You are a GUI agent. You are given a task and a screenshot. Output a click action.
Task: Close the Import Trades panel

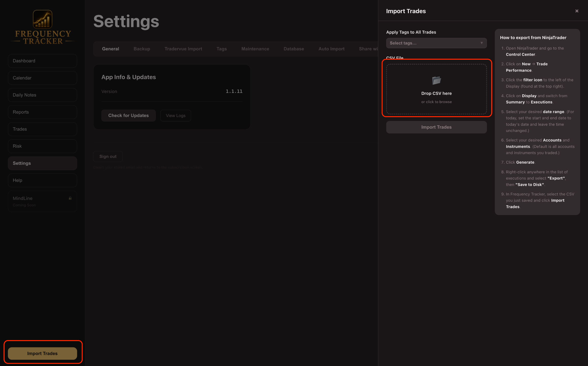[577, 11]
